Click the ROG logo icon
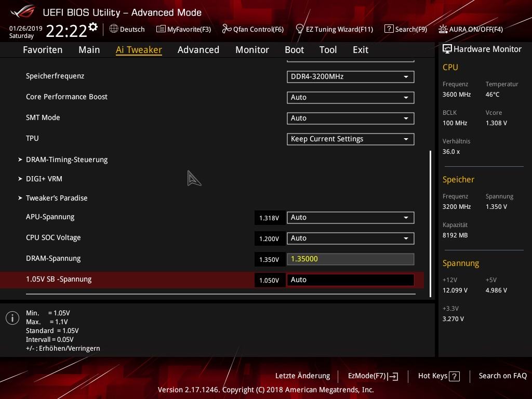 (23, 11)
